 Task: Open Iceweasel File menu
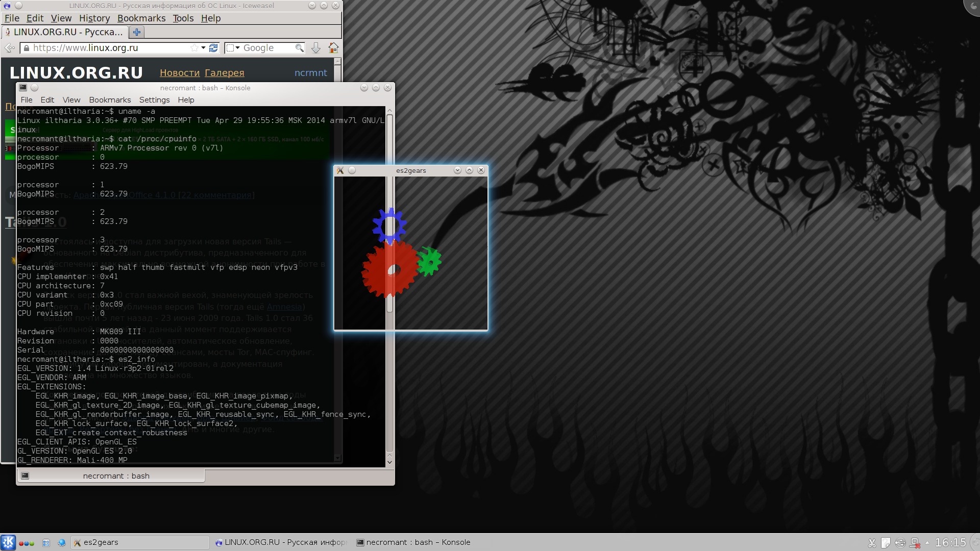click(12, 18)
